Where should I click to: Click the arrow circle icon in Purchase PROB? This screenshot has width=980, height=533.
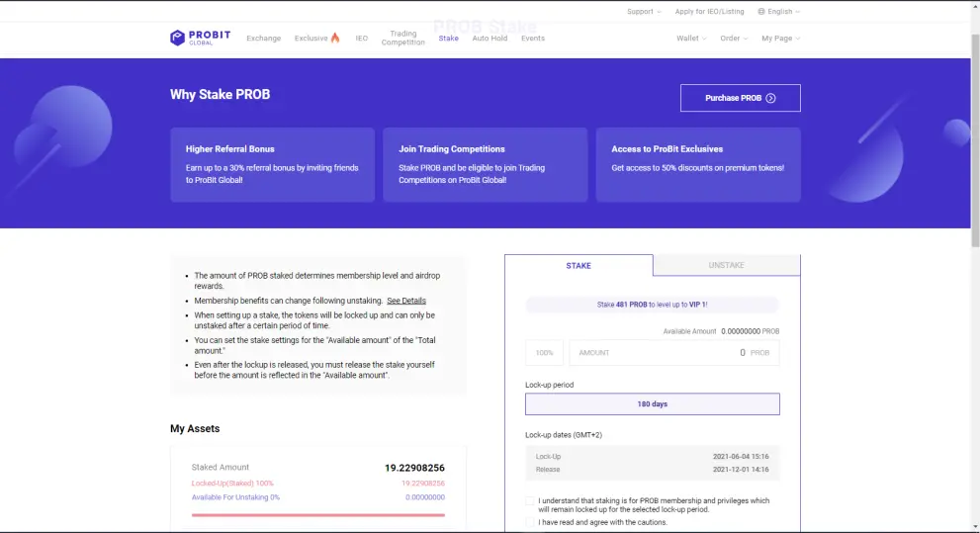pyautogui.click(x=770, y=98)
